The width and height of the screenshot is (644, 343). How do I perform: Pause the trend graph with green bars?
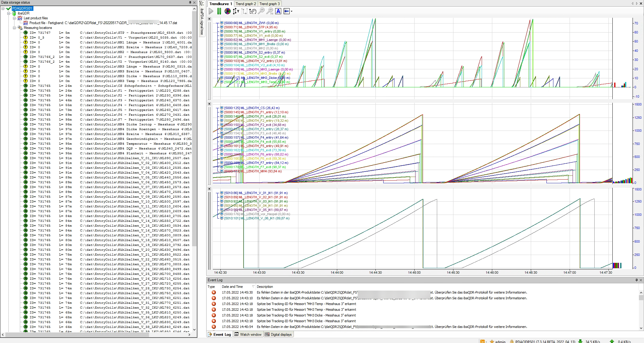coord(219,11)
